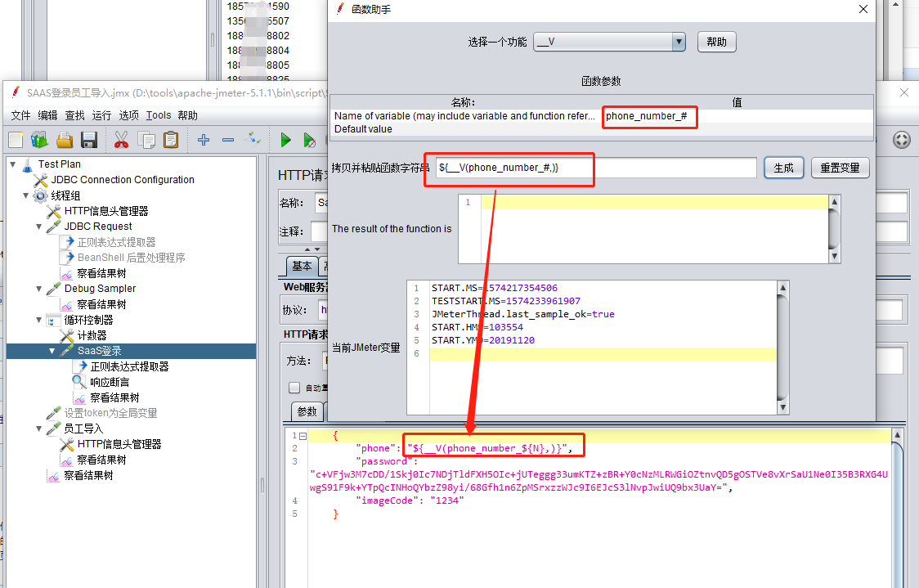Click the phone_number_# value cell
The image size is (919, 588).
(737, 116)
